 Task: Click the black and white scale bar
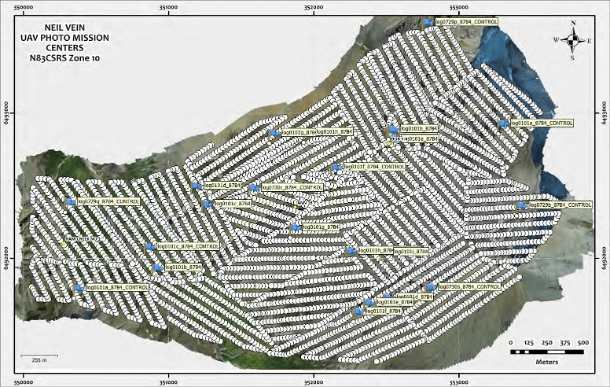click(547, 352)
